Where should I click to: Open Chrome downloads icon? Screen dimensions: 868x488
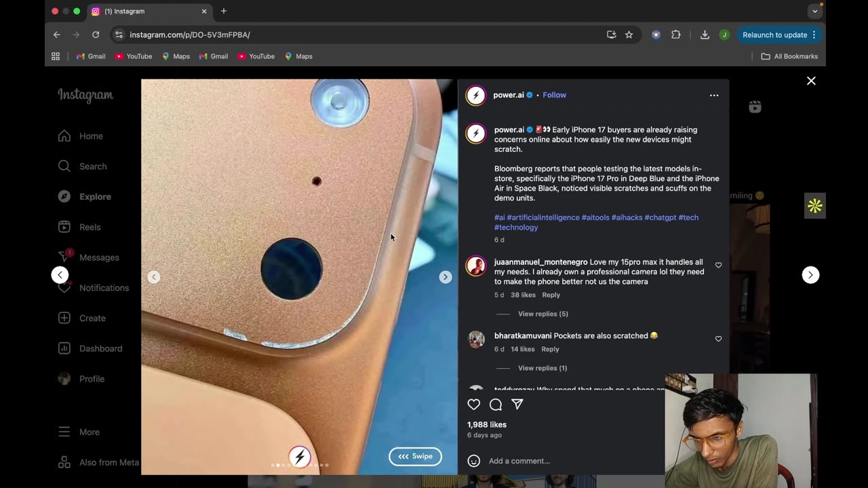pos(705,35)
